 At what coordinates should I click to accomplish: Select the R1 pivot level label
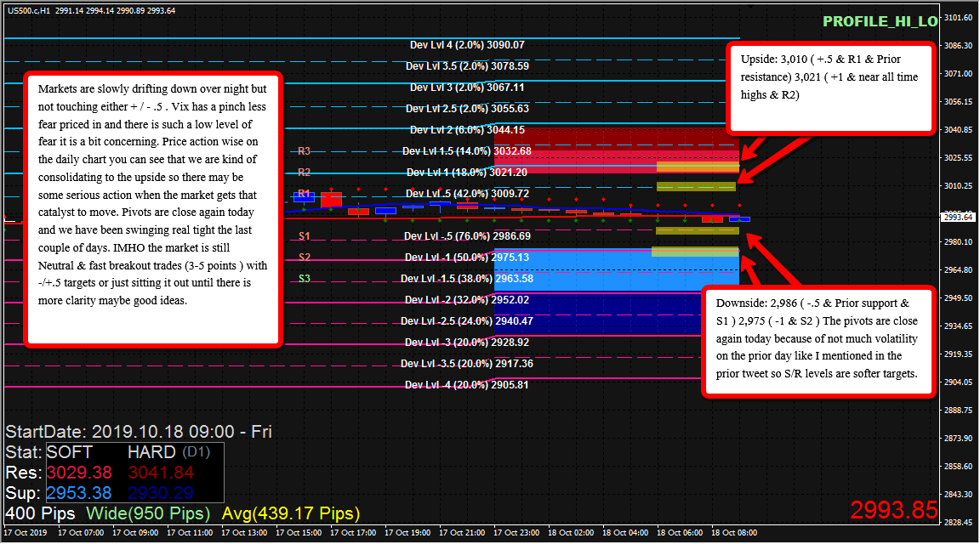point(305,195)
